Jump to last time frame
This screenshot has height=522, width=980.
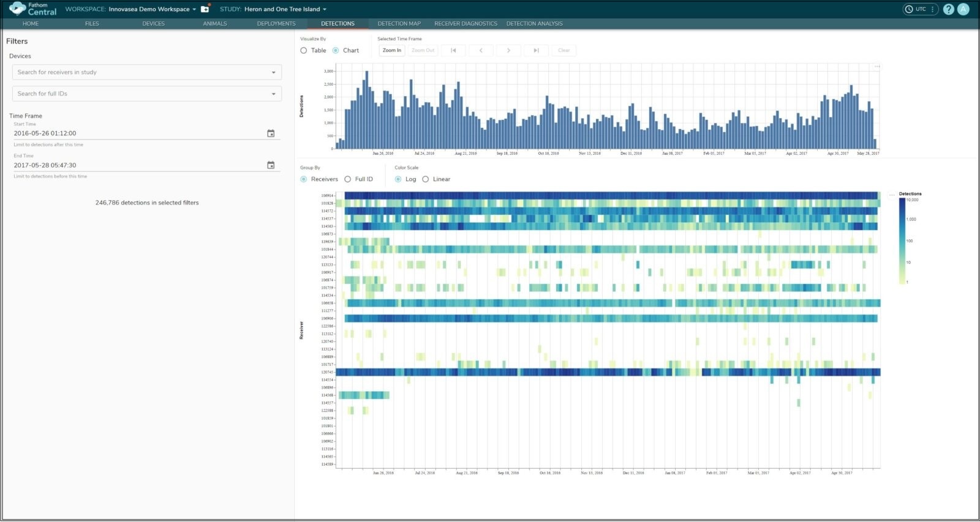tap(536, 50)
